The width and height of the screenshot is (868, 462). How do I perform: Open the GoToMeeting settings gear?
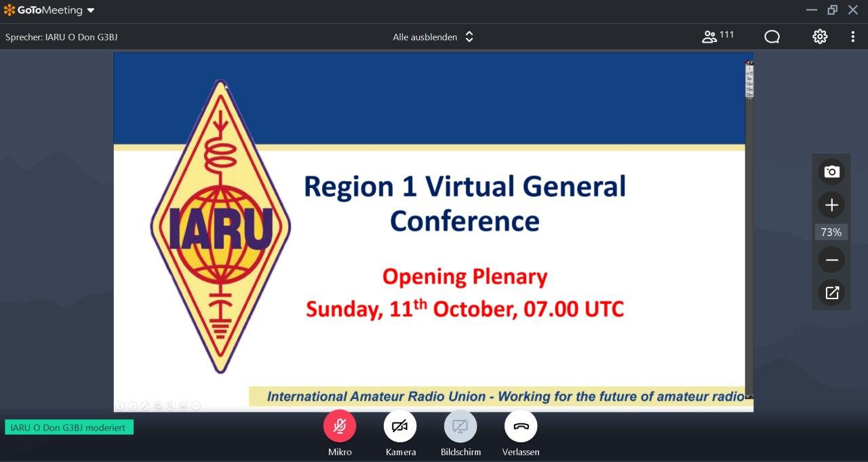(x=819, y=37)
